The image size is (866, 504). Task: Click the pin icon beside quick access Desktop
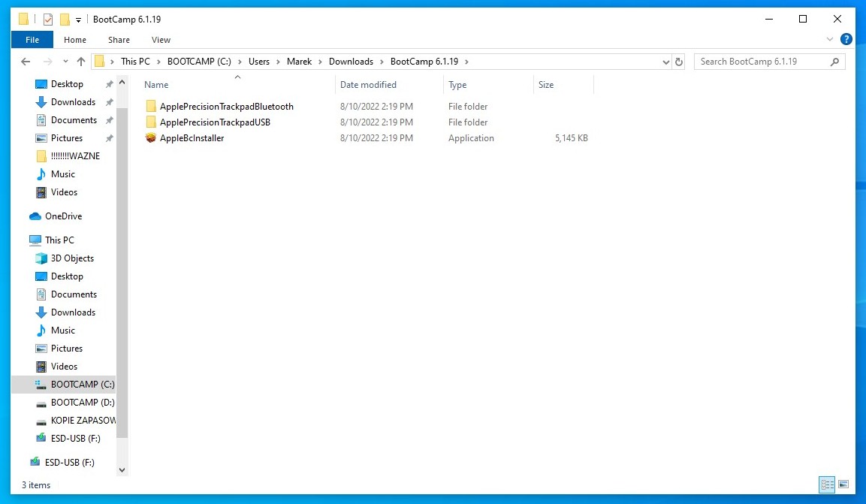tap(110, 84)
